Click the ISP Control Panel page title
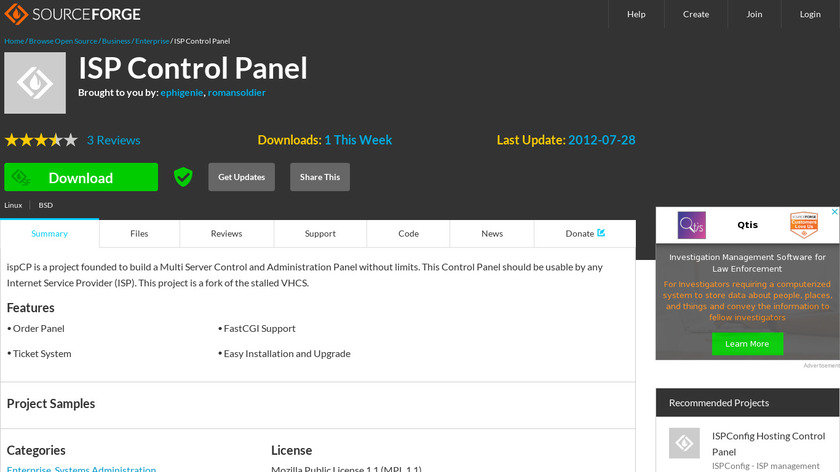The image size is (840, 472). pyautogui.click(x=193, y=68)
